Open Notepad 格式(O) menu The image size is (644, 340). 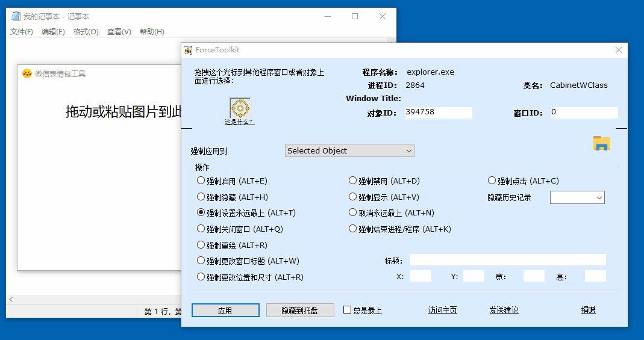(x=86, y=32)
